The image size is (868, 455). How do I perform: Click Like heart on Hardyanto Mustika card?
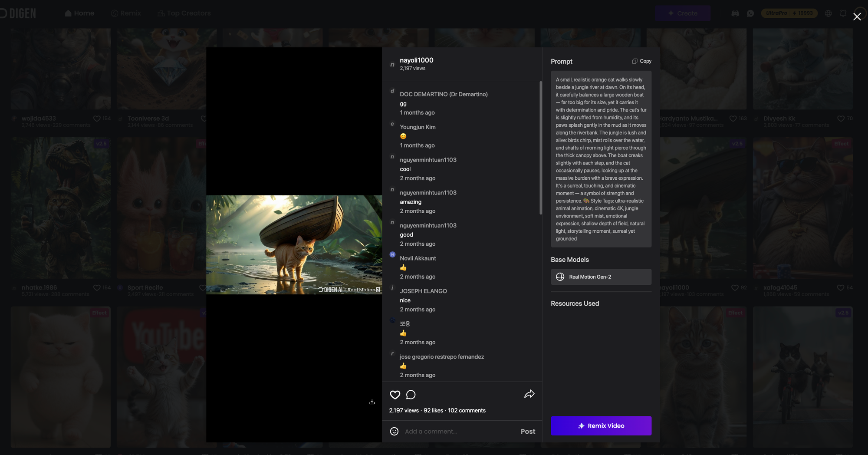tap(733, 119)
